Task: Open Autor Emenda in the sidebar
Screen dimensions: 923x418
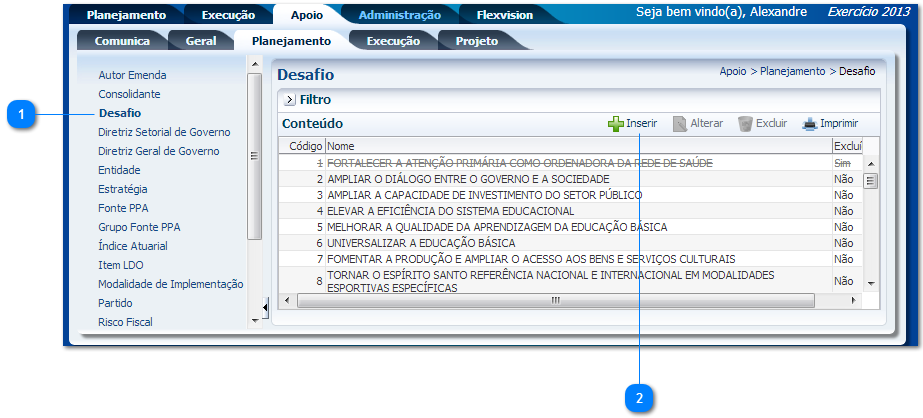Action: [x=132, y=75]
